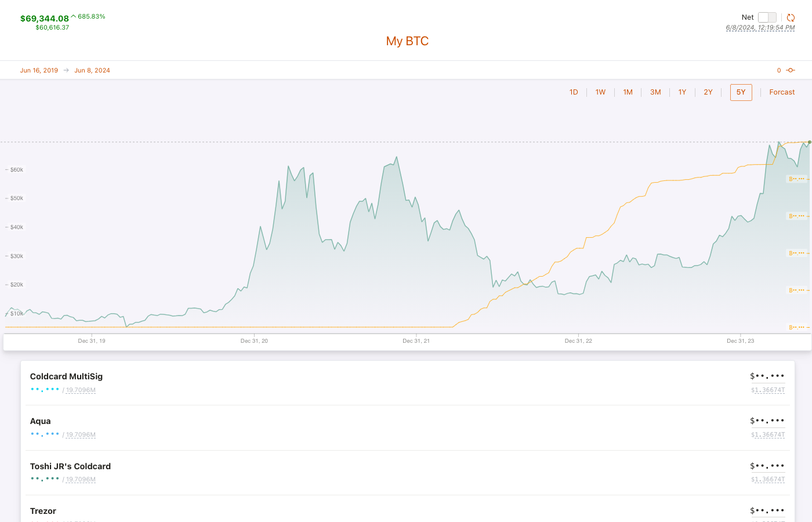Click the endpoint dot on the chart line

(x=810, y=142)
